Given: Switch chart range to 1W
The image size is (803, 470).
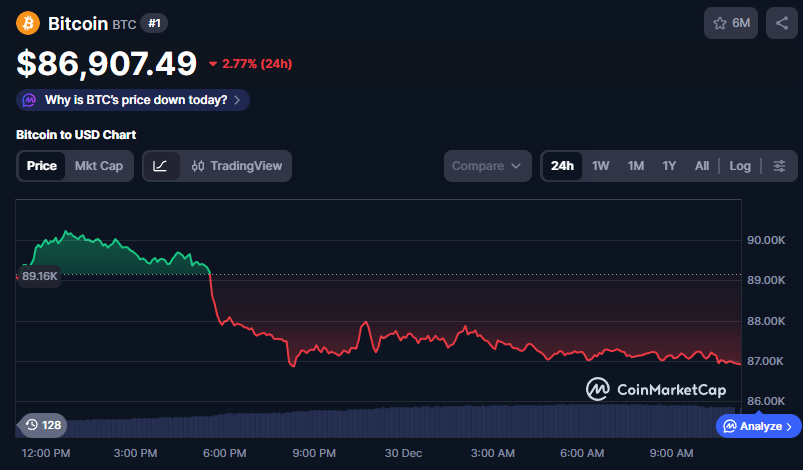Looking at the screenshot, I should tap(600, 166).
